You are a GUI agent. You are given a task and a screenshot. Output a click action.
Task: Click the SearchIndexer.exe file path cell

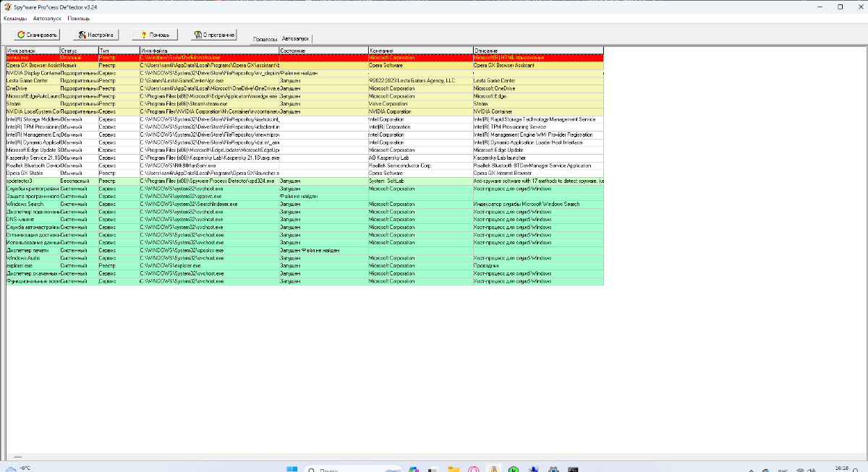click(x=209, y=204)
